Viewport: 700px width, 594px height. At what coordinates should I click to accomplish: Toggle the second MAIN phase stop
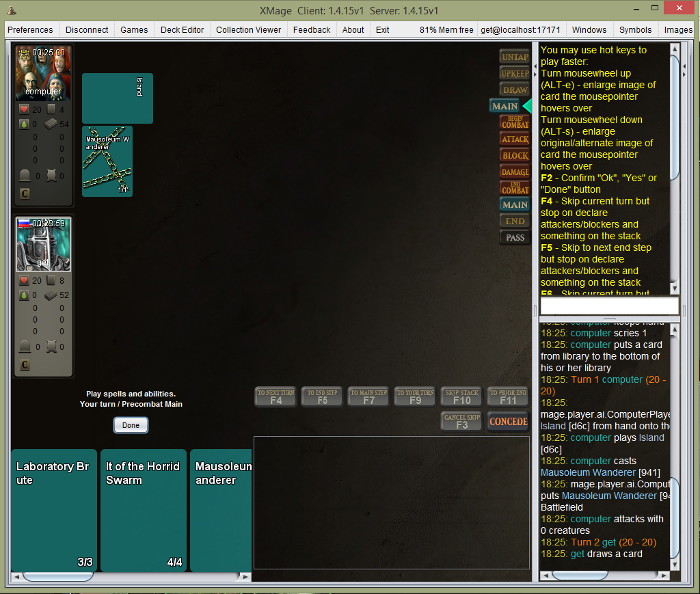[515, 204]
